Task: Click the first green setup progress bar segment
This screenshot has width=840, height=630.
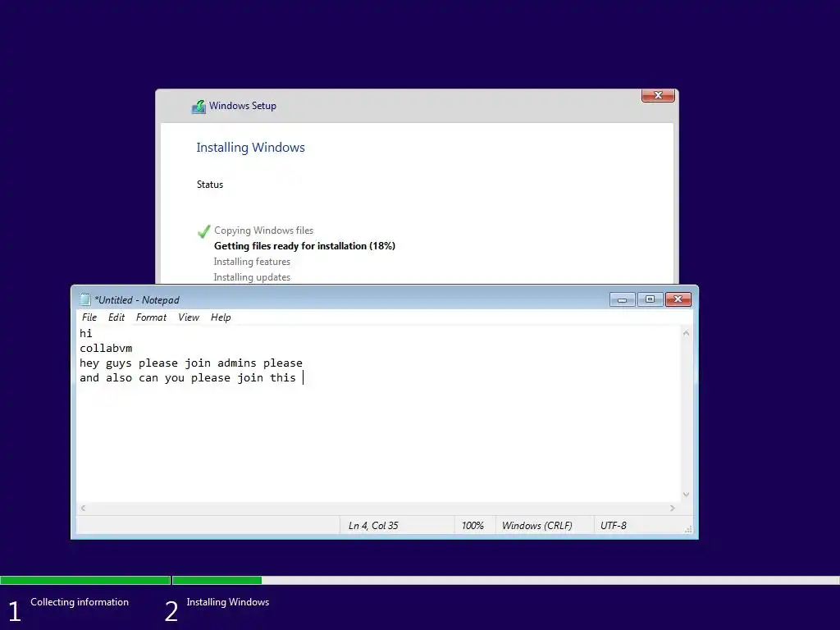Action: coord(85,580)
